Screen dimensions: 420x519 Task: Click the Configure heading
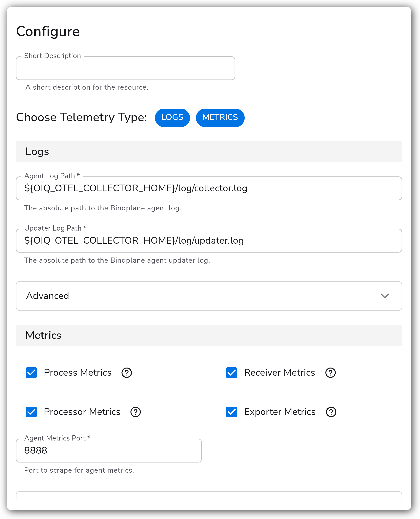[x=48, y=32]
